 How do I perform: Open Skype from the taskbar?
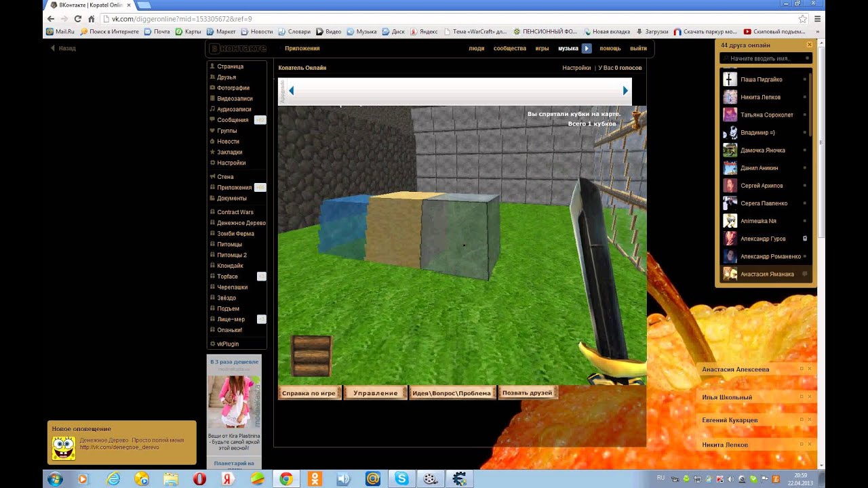point(401,479)
